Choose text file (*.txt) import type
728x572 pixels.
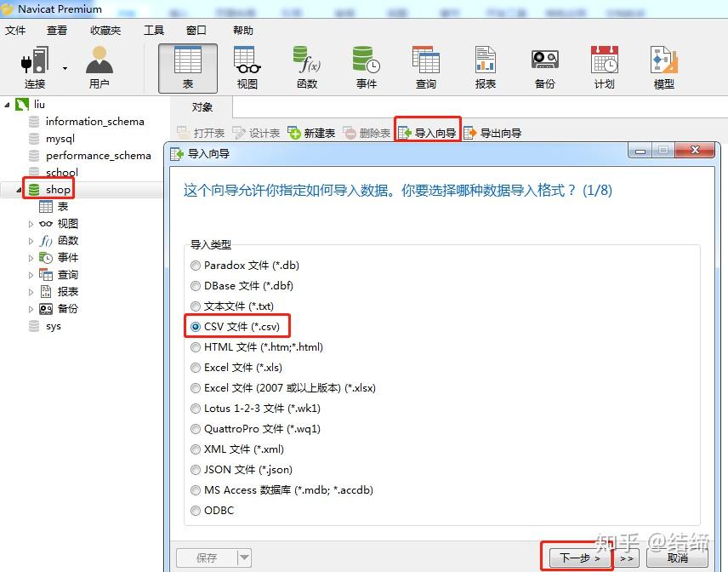(196, 306)
